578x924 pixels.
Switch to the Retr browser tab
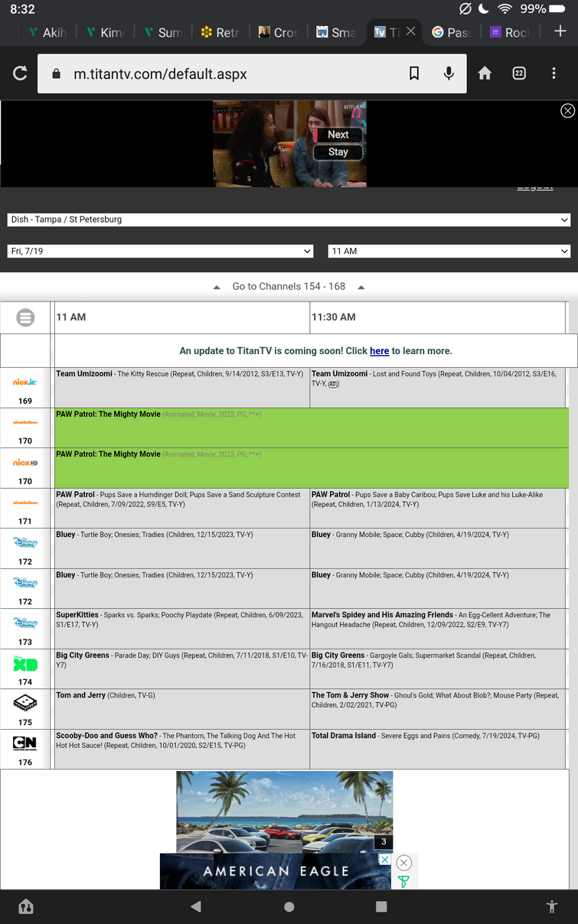click(x=220, y=32)
